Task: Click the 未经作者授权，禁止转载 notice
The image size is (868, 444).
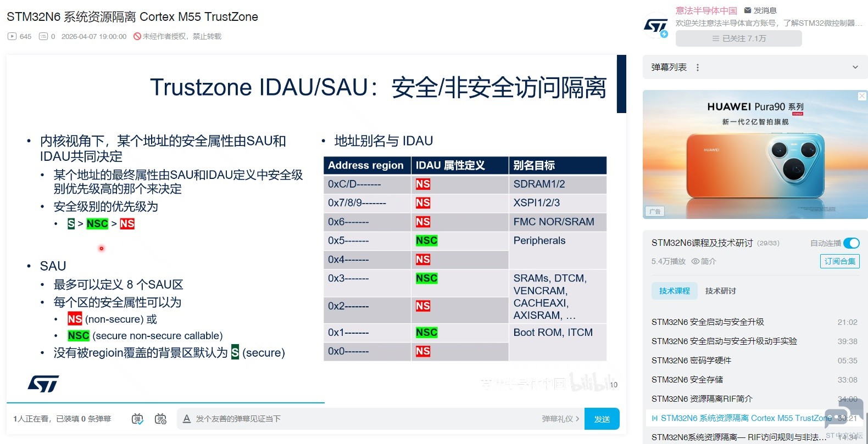Action: 182,36
